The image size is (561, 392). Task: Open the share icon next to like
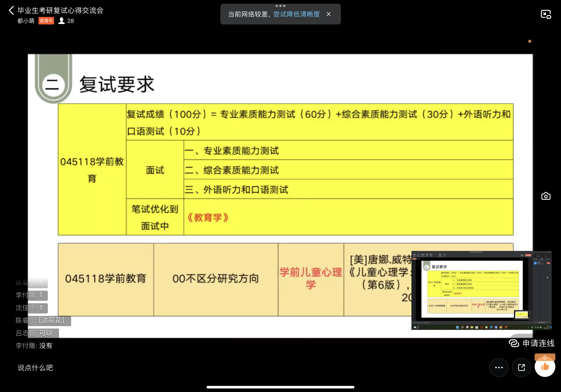click(522, 367)
